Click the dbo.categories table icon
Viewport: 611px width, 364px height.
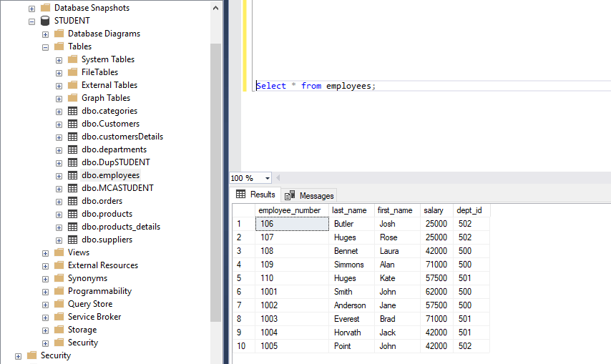tap(72, 111)
